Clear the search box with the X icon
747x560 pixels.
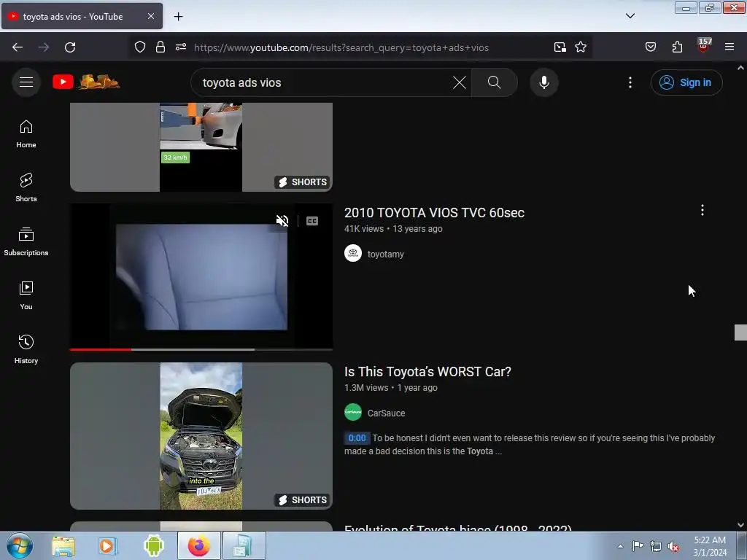[x=460, y=82]
